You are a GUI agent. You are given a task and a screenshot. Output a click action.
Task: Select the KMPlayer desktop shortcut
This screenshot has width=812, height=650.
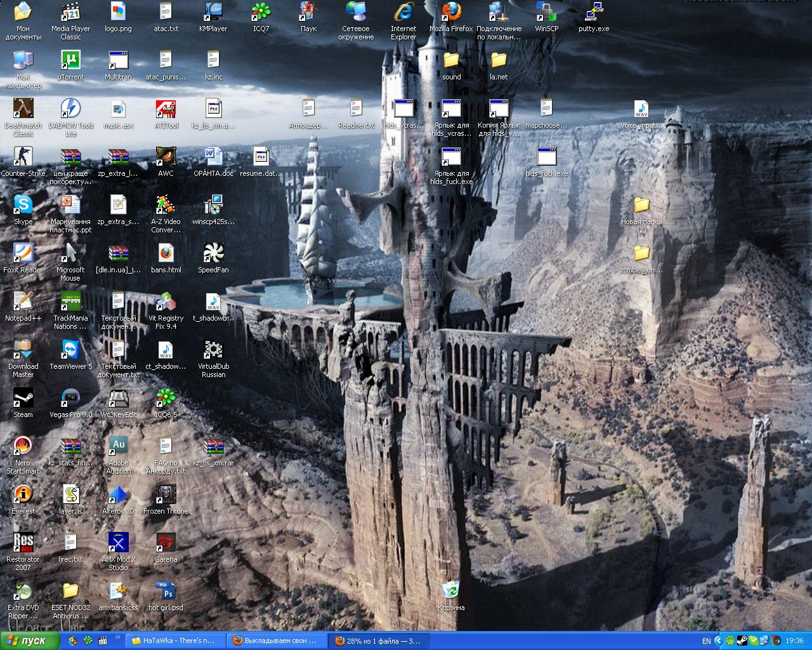tap(213, 17)
